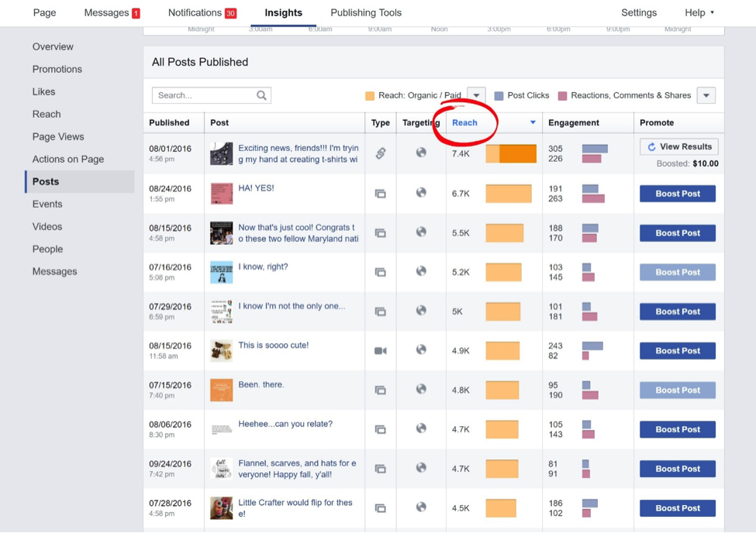Open the 'Little Crafter would flip' post thumbnail
This screenshot has height=533, width=756.
coord(221,508)
